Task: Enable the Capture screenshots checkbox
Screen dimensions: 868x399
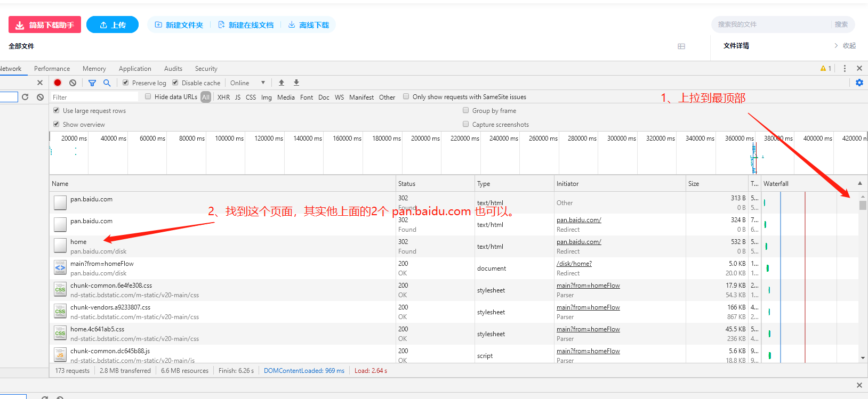Action: 466,124
